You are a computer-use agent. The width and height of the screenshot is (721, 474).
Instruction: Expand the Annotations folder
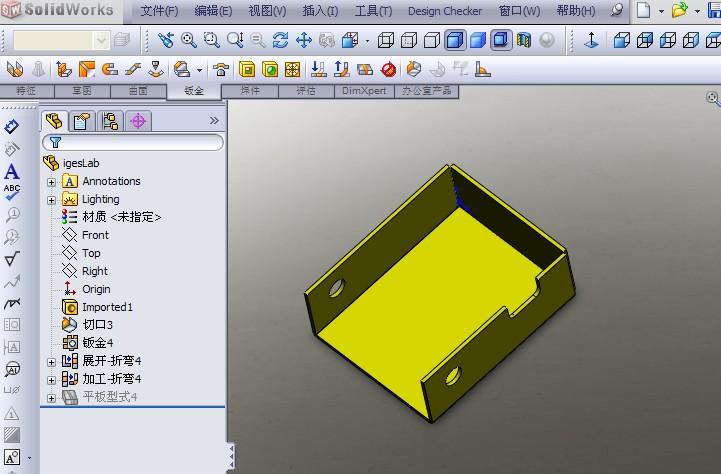pos(52,182)
